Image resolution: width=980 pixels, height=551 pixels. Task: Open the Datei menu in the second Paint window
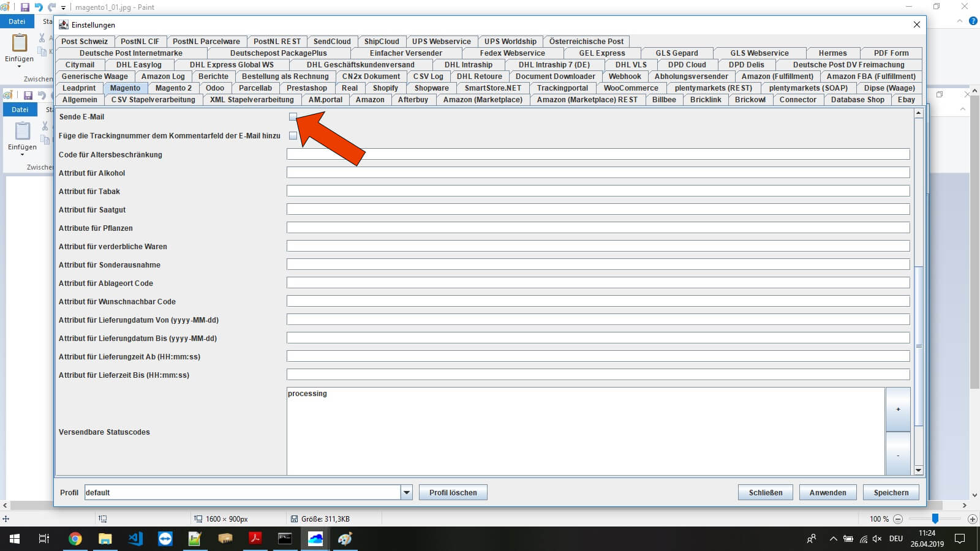click(x=20, y=110)
